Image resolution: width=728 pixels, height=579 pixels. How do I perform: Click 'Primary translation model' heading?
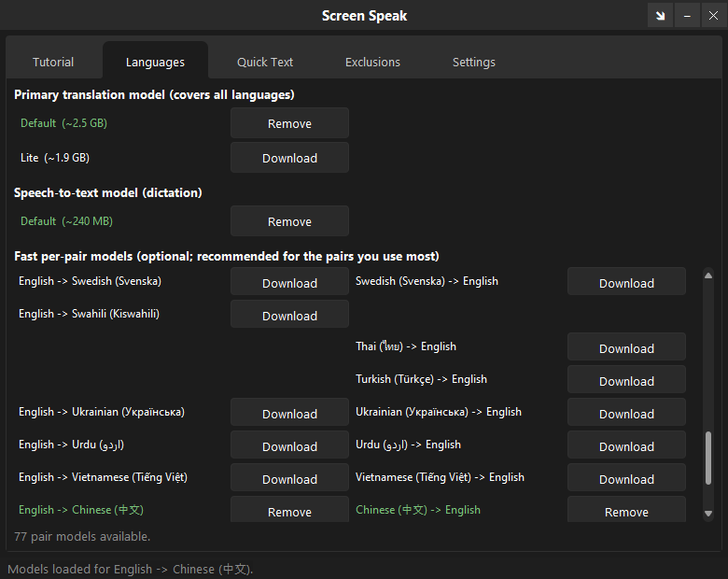pos(154,95)
